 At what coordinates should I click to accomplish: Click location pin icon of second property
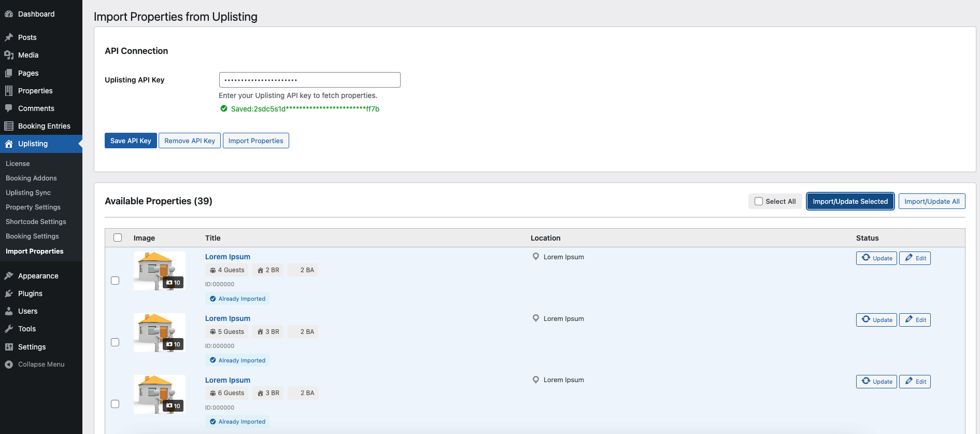(x=536, y=318)
